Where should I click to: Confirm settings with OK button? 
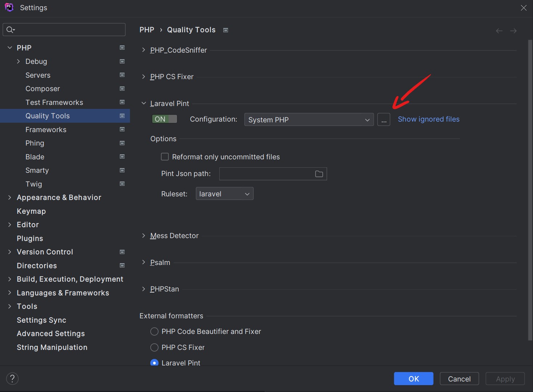[414, 379]
